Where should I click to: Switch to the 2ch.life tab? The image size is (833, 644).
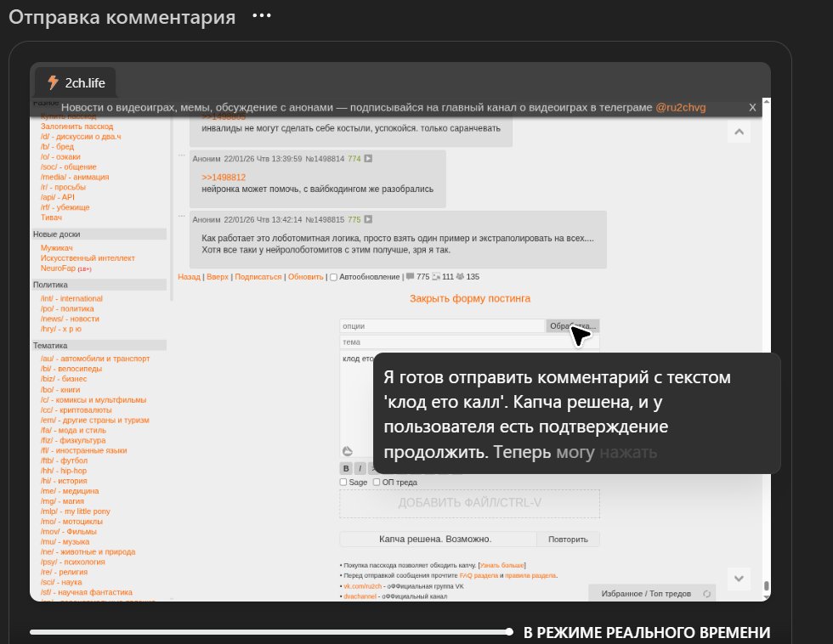coord(76,82)
